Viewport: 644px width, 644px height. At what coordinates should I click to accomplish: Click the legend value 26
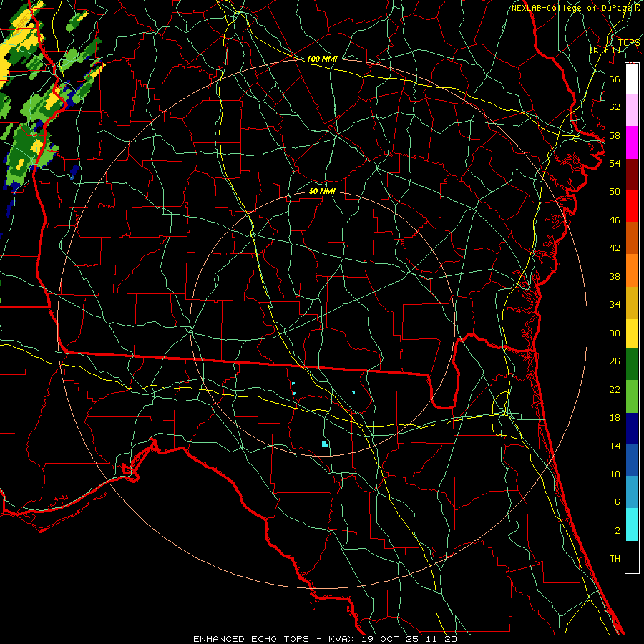coord(615,361)
